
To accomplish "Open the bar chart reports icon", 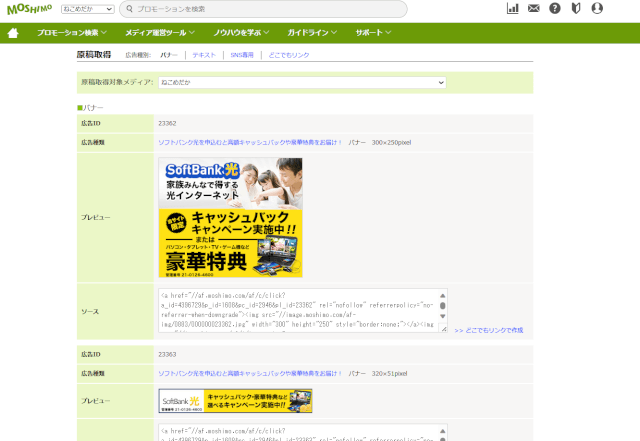I will 513,9.
